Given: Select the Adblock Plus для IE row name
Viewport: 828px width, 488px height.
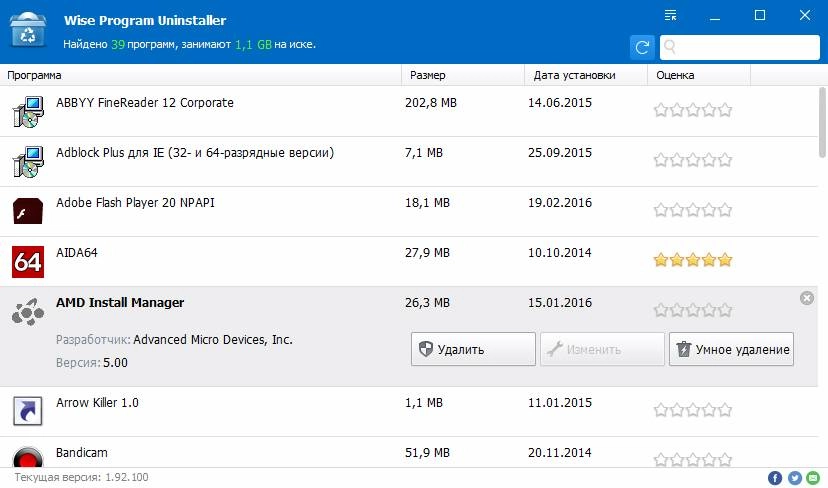Looking at the screenshot, I should pyautogui.click(x=195, y=153).
